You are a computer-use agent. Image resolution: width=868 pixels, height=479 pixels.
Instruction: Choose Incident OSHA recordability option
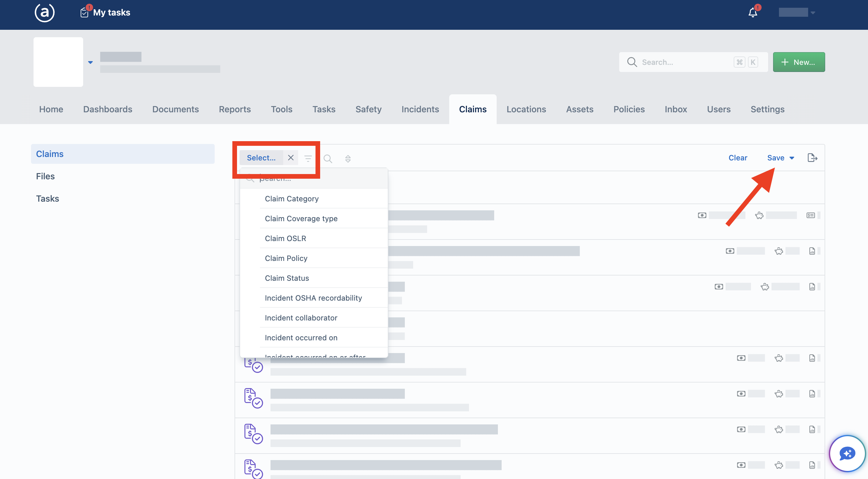coord(314,298)
